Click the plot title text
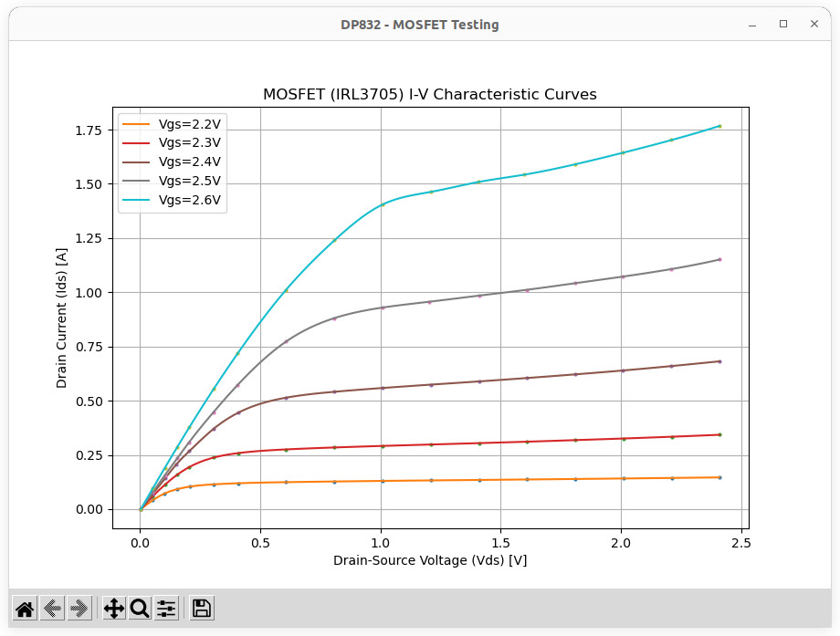 pyautogui.click(x=430, y=94)
